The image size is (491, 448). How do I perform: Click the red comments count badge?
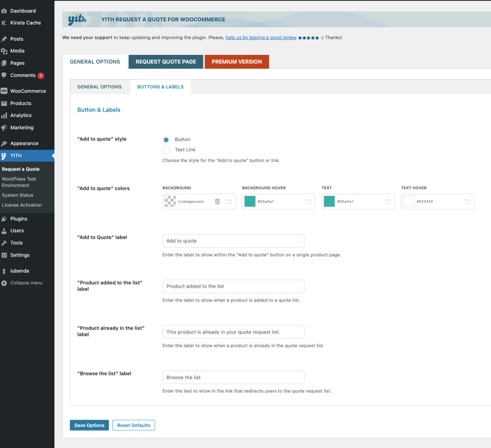coord(41,76)
